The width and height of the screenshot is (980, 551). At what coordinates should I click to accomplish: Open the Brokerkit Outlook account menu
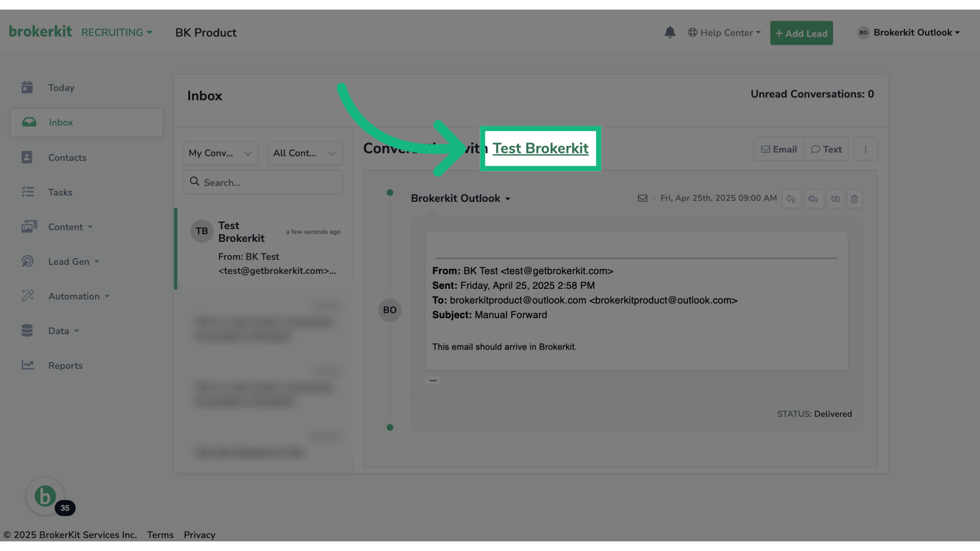click(x=909, y=33)
